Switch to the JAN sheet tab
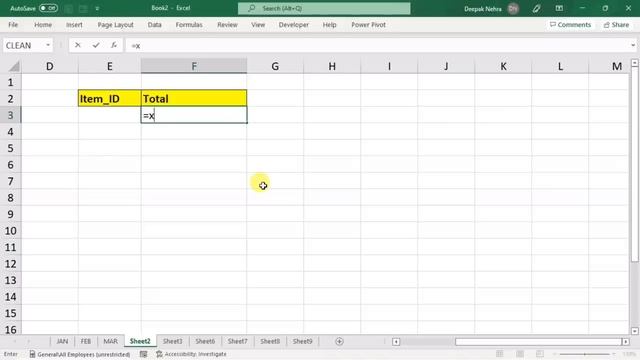The width and height of the screenshot is (640, 360). pos(62,341)
